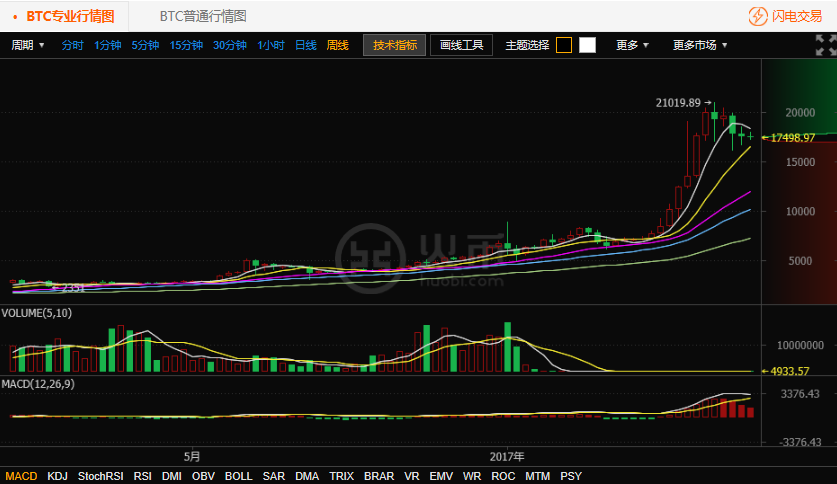Switch indicator to PSY
Viewport: 837px width, 484px height.
pyautogui.click(x=571, y=476)
